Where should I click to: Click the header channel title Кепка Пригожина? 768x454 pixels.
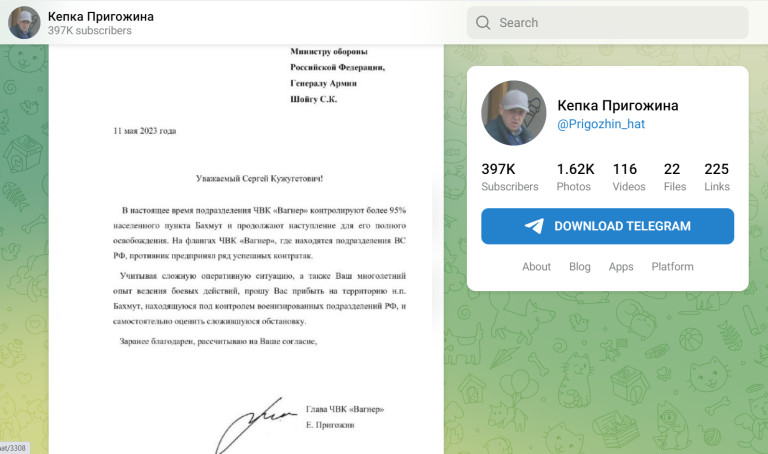pyautogui.click(x=100, y=17)
